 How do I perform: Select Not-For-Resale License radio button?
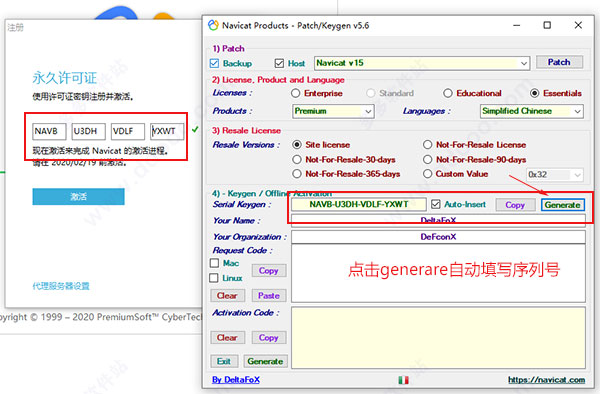click(427, 145)
